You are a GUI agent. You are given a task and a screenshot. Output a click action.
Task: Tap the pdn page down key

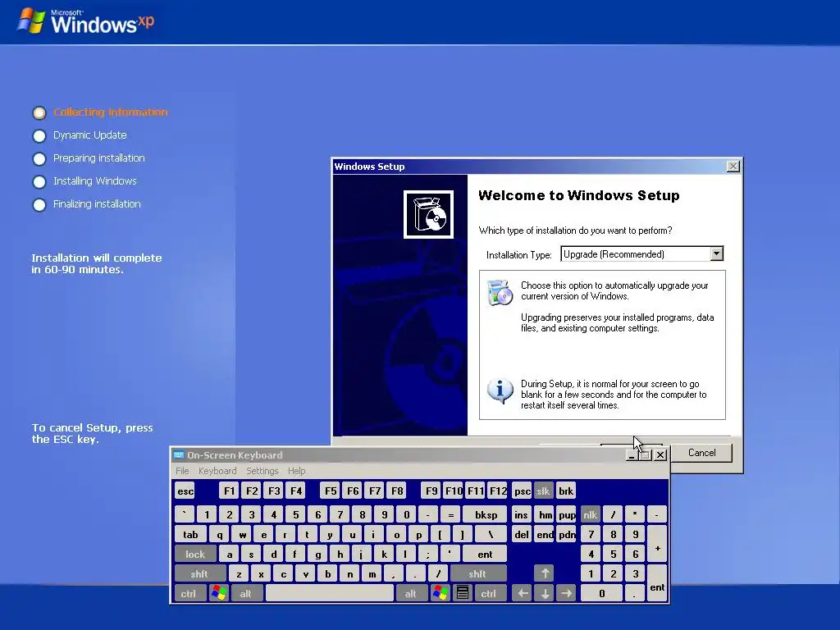click(x=567, y=535)
